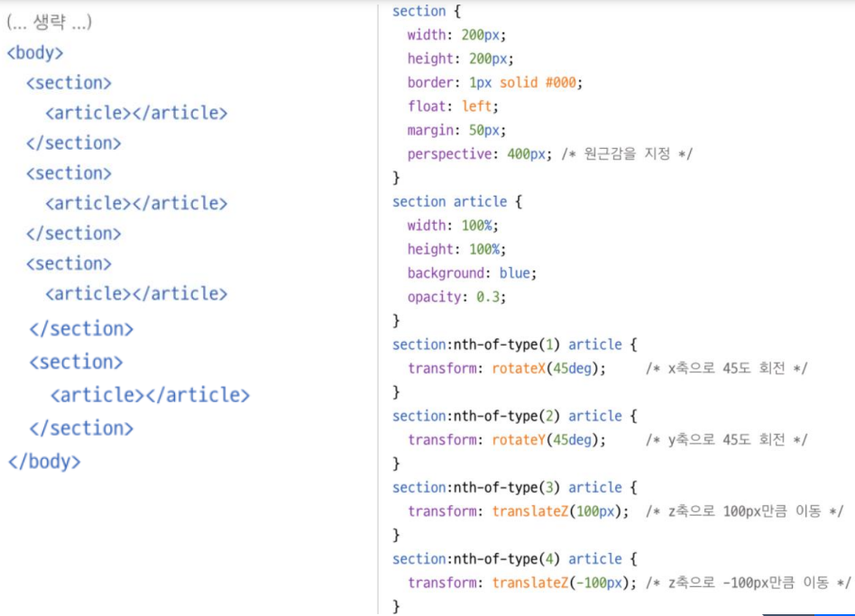Screen dimensions: 855x616
Task: Click the opening <body> tag
Action: [x=35, y=53]
